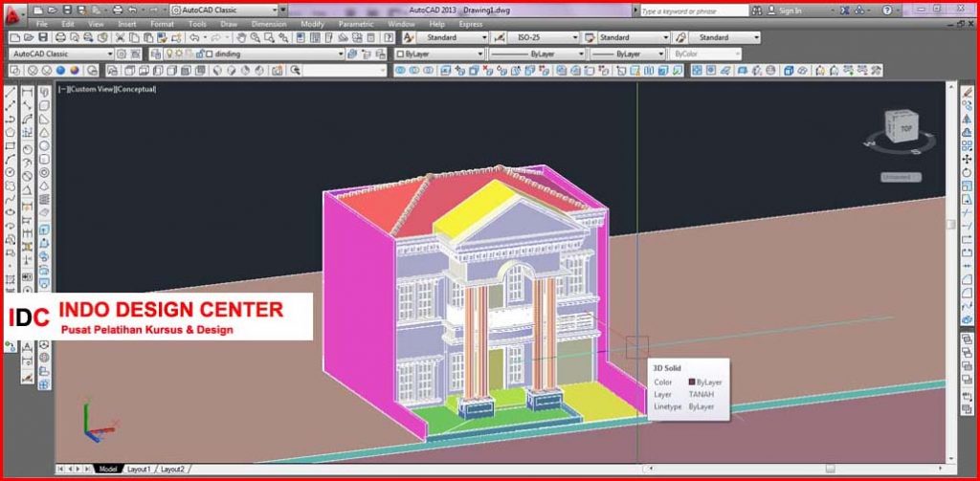Click the Exchange Apps X icon
980x481 pixels.
tap(845, 11)
